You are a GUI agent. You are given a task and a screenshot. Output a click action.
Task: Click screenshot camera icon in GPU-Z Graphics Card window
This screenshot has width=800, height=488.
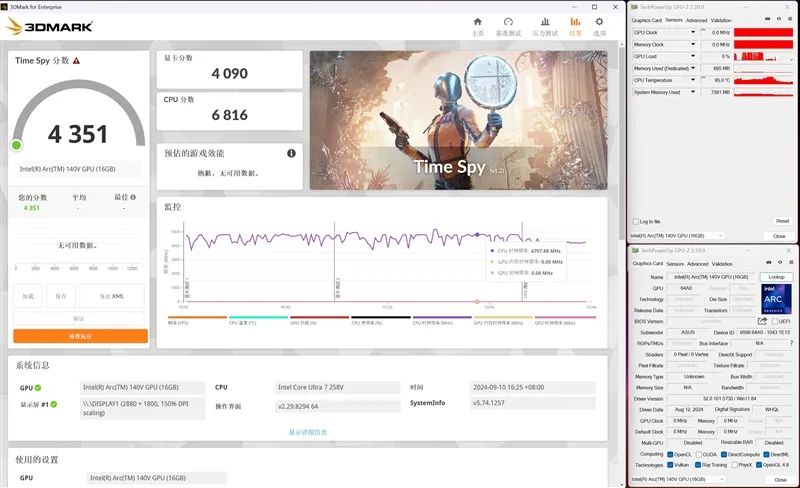point(769,262)
